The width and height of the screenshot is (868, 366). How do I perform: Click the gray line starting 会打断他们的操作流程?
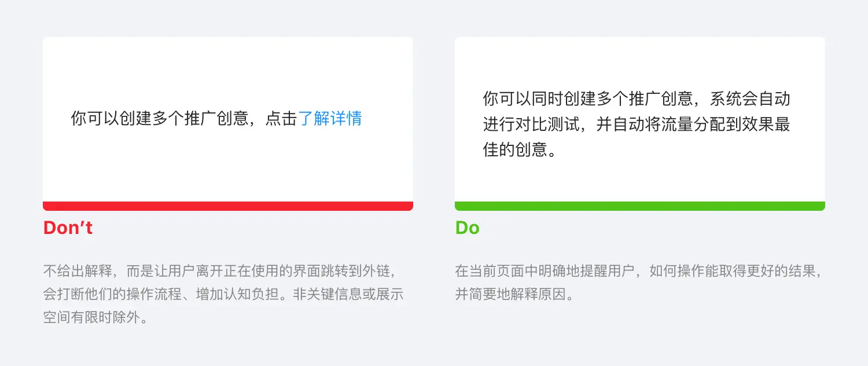click(x=223, y=294)
